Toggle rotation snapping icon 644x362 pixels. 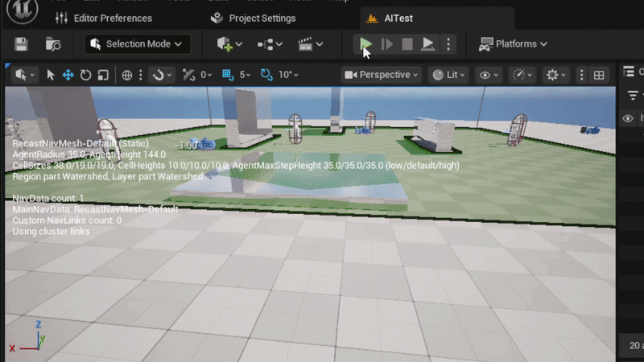click(266, 75)
